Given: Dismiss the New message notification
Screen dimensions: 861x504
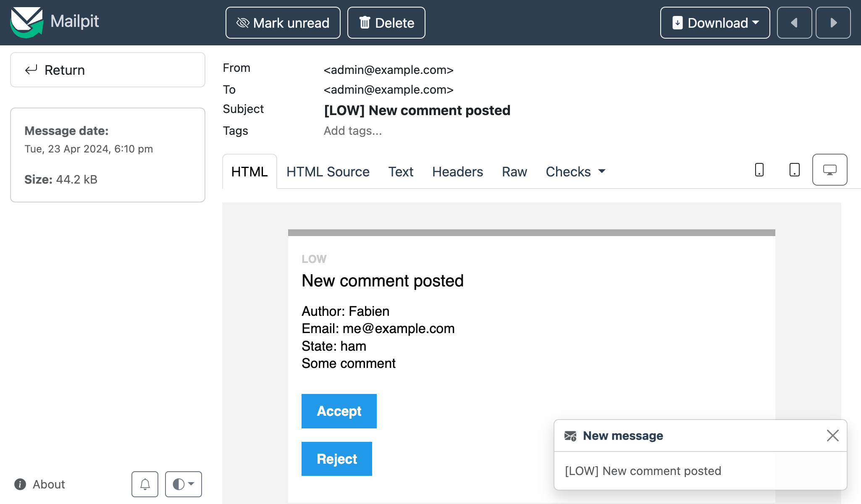Looking at the screenshot, I should [832, 436].
